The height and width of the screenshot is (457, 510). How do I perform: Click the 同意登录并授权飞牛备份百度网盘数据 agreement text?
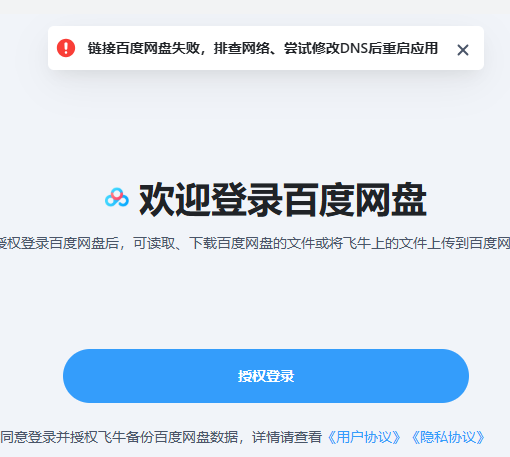[x=119, y=437]
